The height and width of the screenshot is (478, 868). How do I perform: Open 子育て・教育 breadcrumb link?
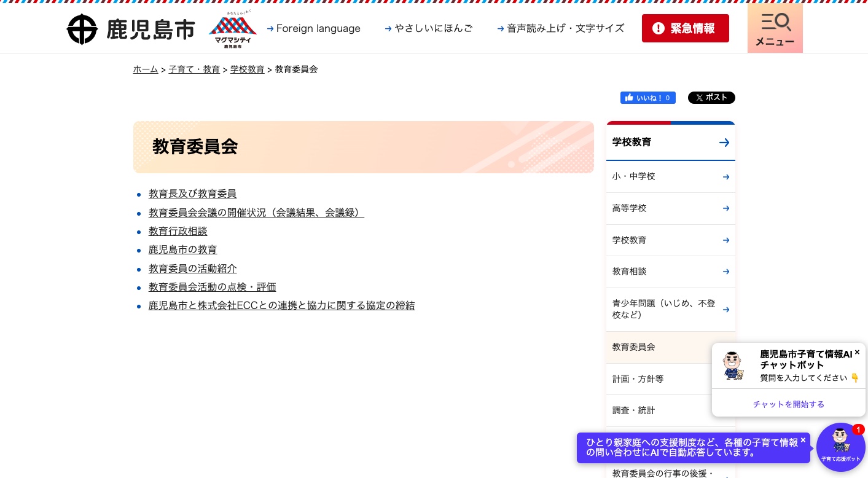click(194, 69)
